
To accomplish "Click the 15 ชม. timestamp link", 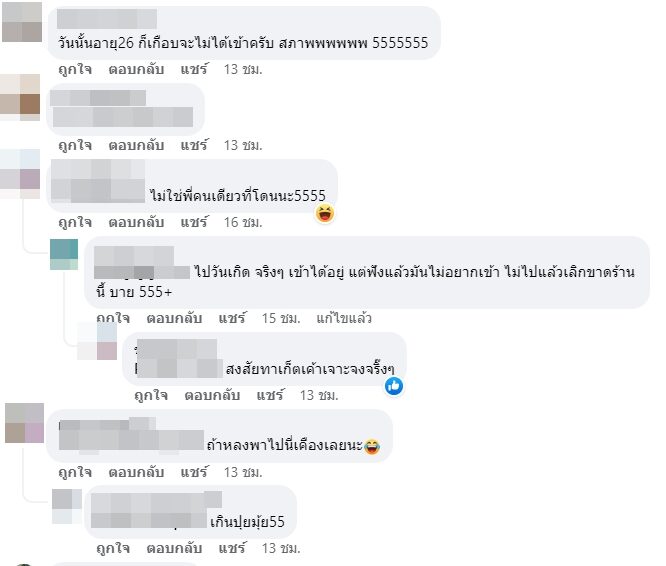I will (281, 318).
